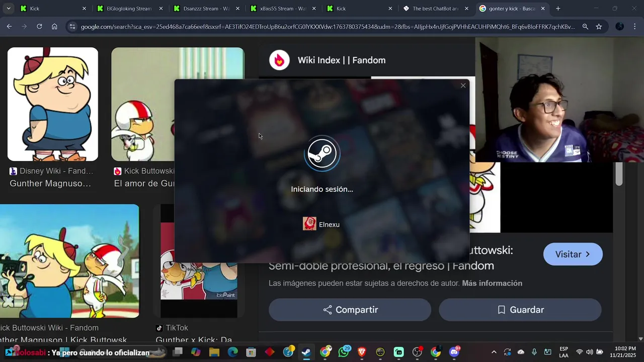Open the red diamond app in taskbar
The image size is (644, 362).
click(x=270, y=352)
